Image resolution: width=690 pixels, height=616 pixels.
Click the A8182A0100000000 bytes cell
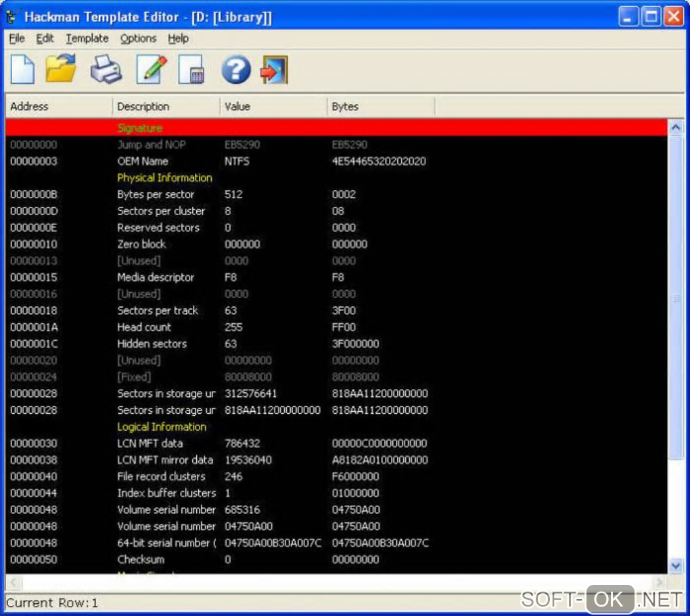pos(379,460)
